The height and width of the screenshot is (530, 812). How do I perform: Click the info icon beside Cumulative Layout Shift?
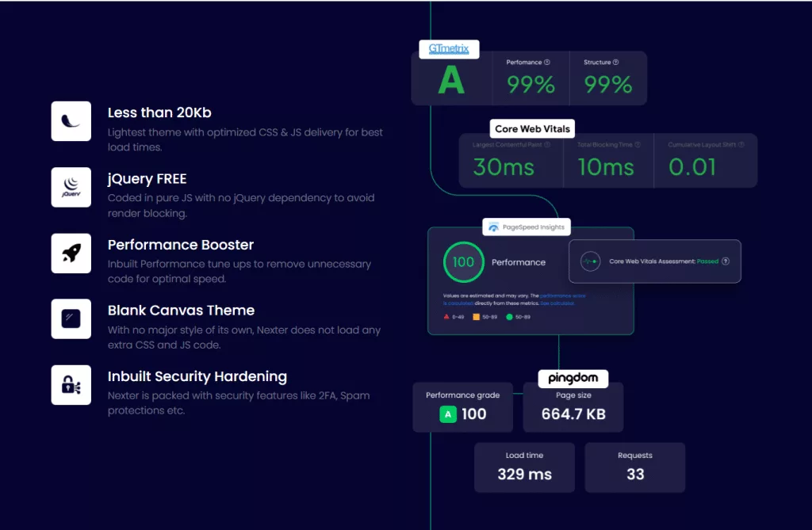pos(741,145)
